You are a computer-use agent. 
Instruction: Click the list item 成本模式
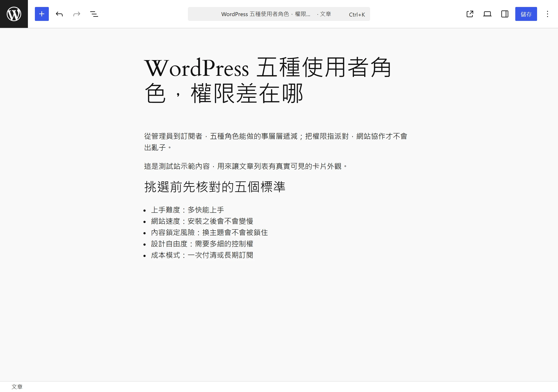pyautogui.click(x=202, y=255)
